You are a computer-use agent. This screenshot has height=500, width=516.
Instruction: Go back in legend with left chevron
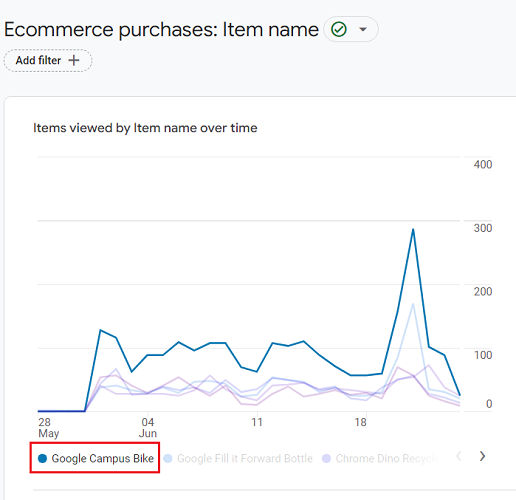459,456
